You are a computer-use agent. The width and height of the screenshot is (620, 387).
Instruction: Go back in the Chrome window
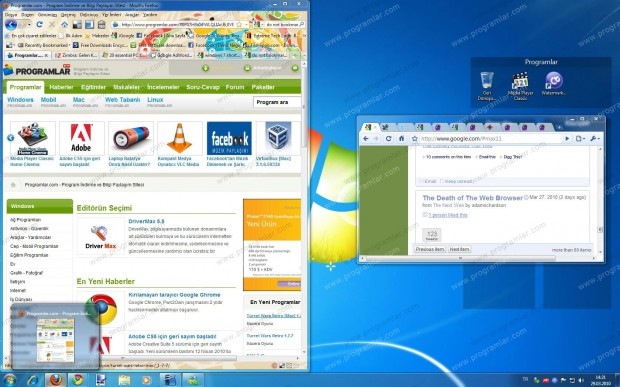(366, 138)
